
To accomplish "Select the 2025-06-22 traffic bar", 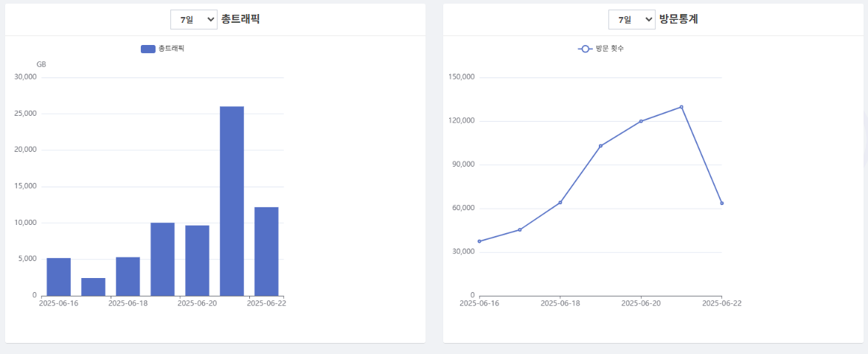I will tap(266, 251).
